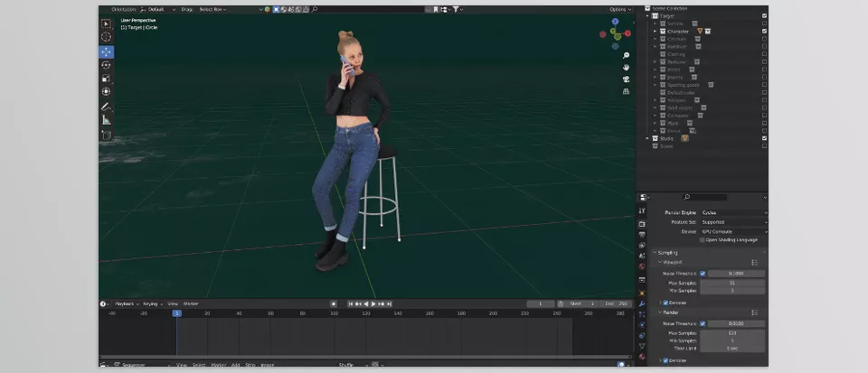Toggle the camera view icon

[626, 79]
